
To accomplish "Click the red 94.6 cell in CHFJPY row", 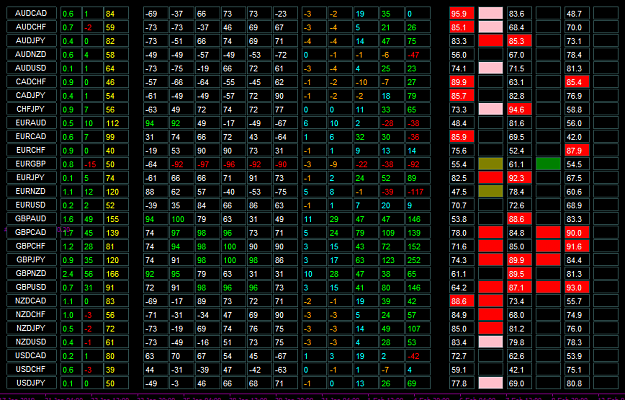I will [x=519, y=109].
